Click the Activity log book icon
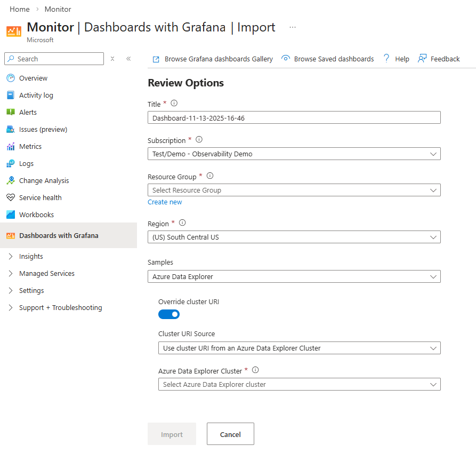The height and width of the screenshot is (453, 476). point(11,95)
